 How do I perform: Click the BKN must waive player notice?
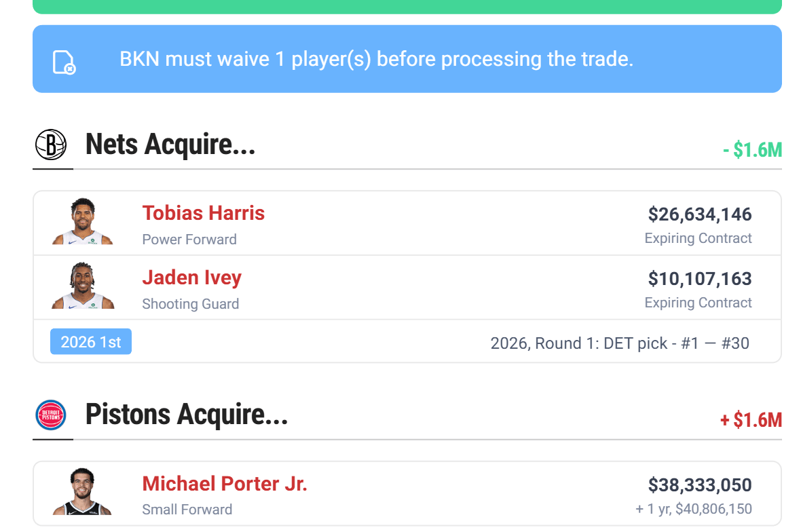pos(376,60)
